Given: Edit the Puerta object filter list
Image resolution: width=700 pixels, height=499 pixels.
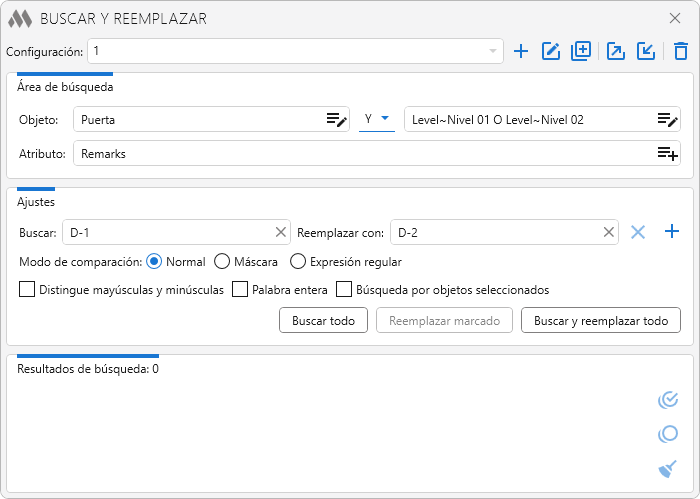Looking at the screenshot, I should coord(336,120).
